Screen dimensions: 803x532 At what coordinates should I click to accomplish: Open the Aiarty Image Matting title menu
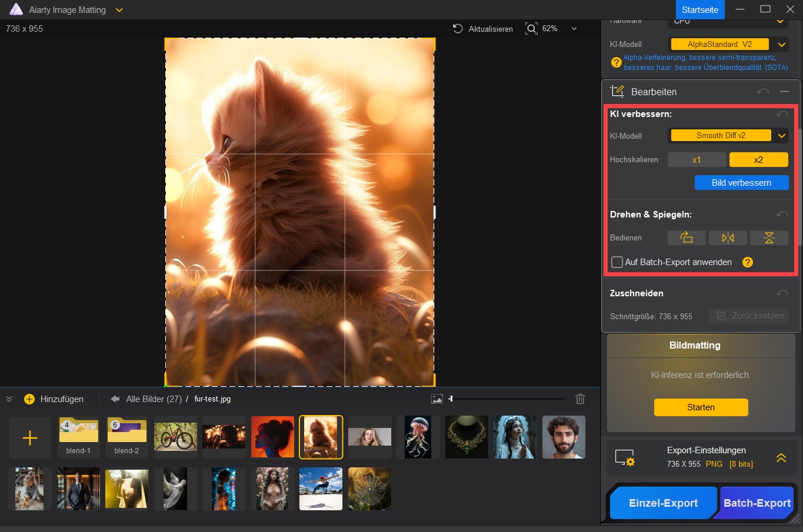[119, 10]
